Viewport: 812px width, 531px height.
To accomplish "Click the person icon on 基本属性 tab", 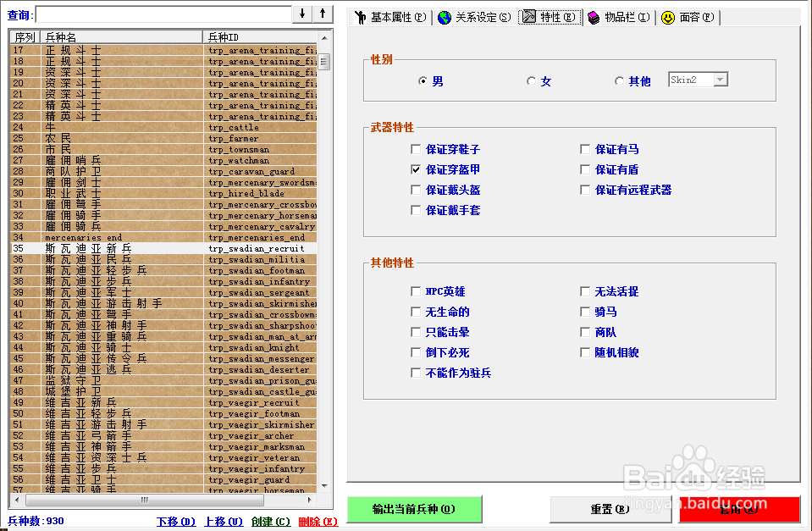I will tap(360, 17).
